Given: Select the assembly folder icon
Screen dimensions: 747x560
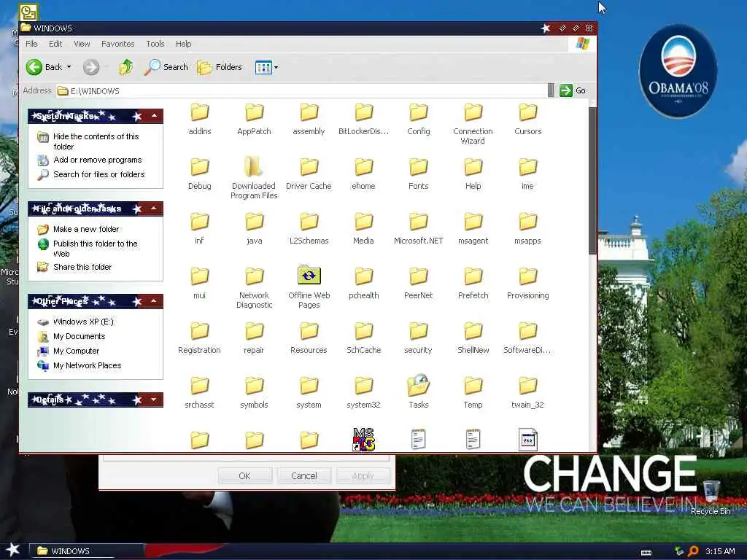Looking at the screenshot, I should click(x=309, y=112).
